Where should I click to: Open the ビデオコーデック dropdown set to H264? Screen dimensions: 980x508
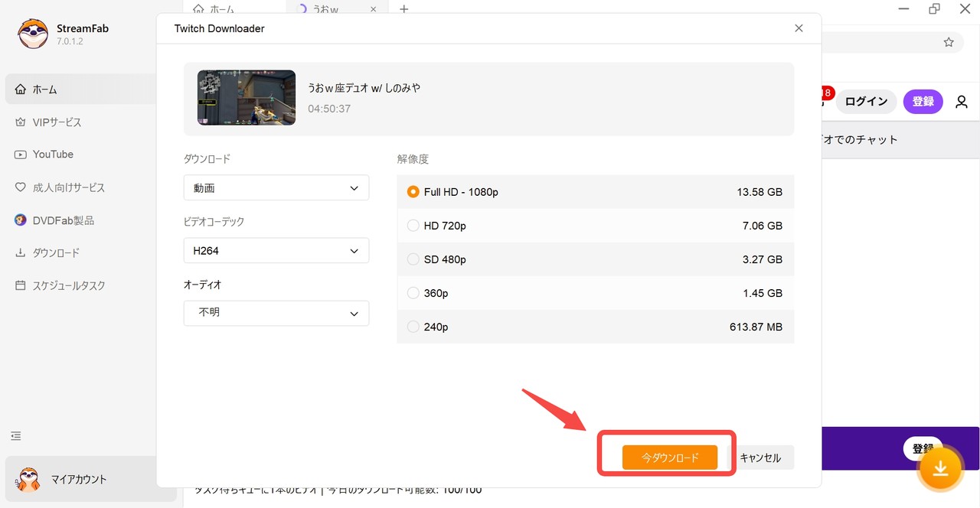[276, 251]
